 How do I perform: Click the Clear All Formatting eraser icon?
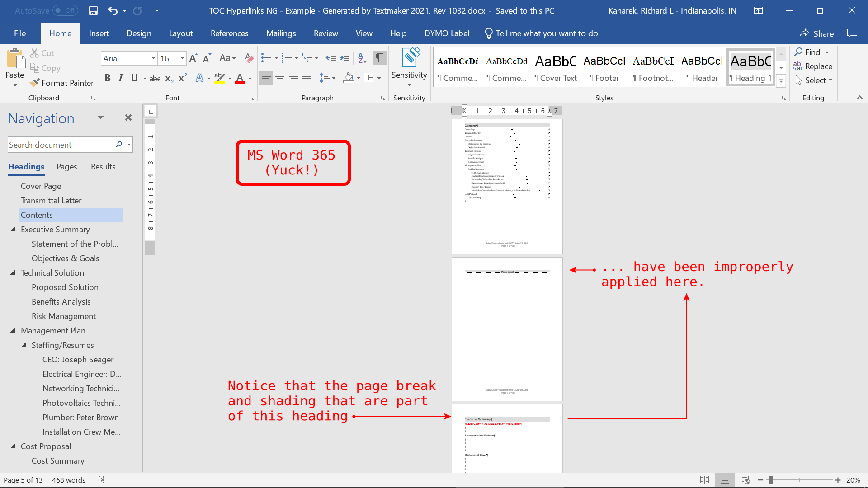point(249,58)
